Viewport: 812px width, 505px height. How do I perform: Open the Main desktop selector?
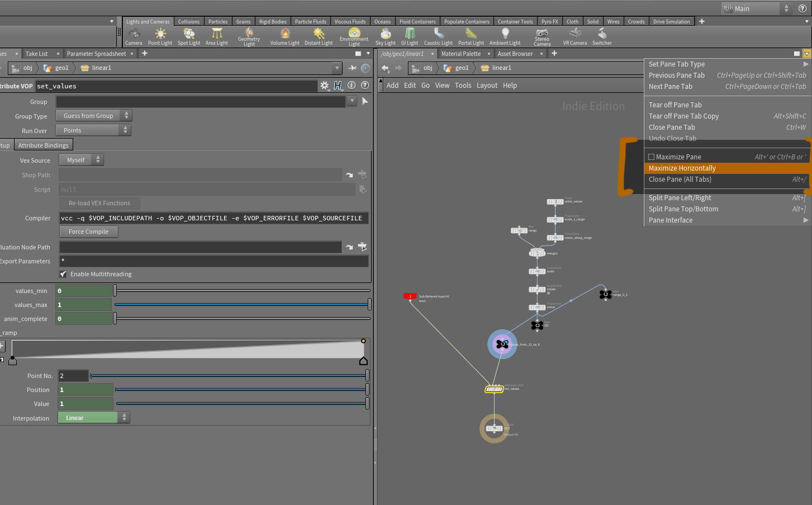click(x=757, y=8)
